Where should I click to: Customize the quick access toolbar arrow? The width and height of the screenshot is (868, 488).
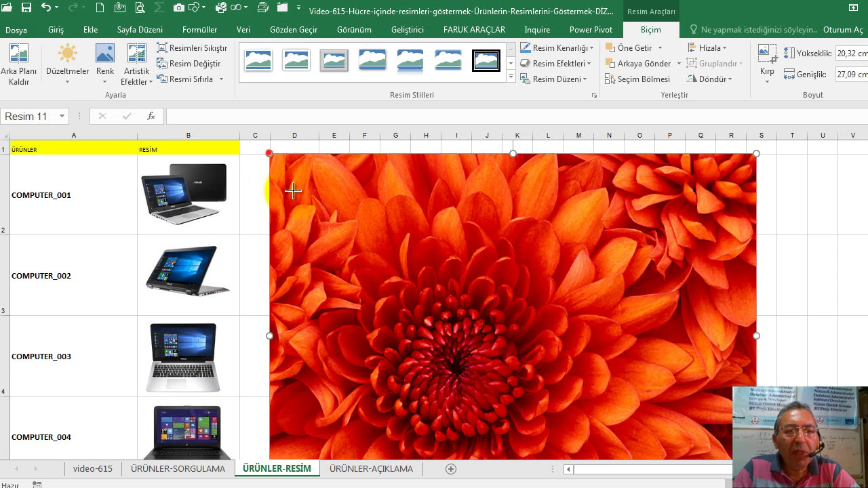299,7
